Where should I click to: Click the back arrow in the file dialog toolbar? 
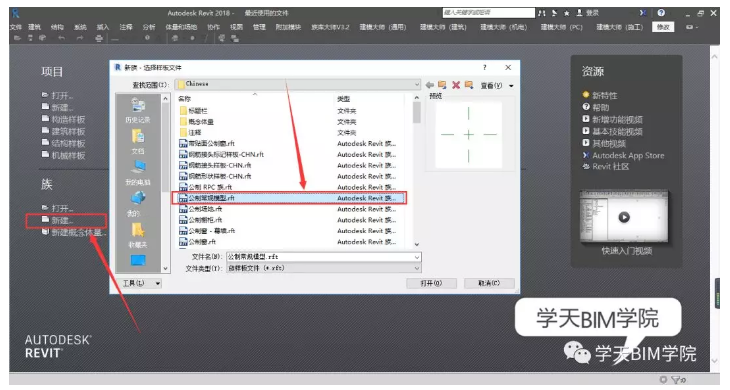429,85
